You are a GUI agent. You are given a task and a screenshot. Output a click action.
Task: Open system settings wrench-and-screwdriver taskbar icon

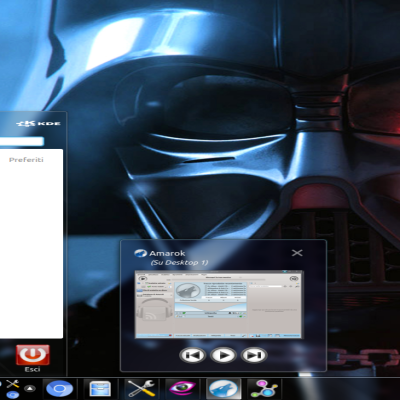click(141, 389)
